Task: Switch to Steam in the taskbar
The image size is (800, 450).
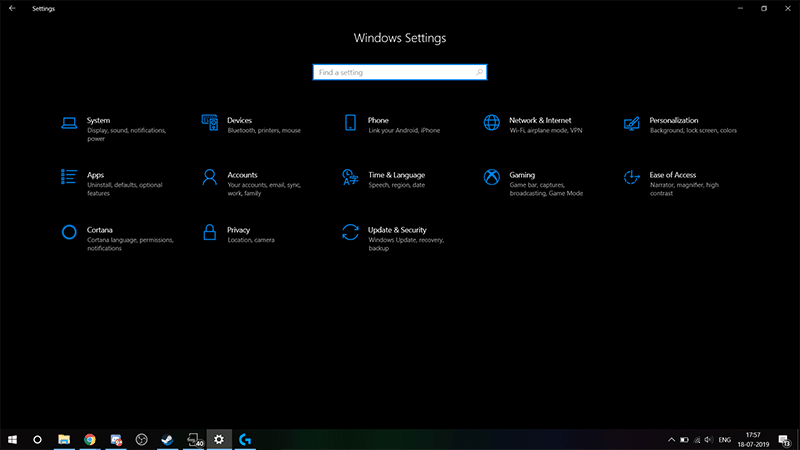Action: [167, 439]
